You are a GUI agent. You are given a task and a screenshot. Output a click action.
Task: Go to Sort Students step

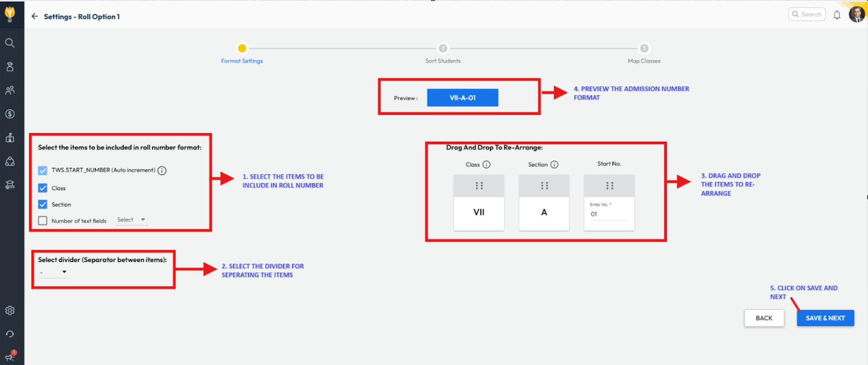point(443,48)
